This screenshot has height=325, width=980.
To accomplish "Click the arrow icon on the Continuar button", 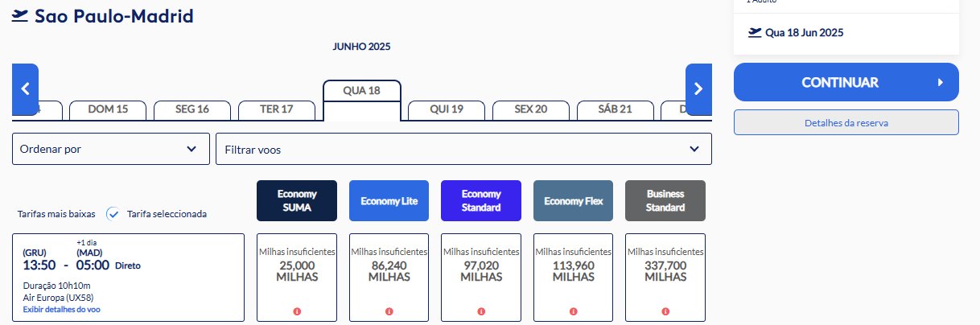I will tap(940, 82).
